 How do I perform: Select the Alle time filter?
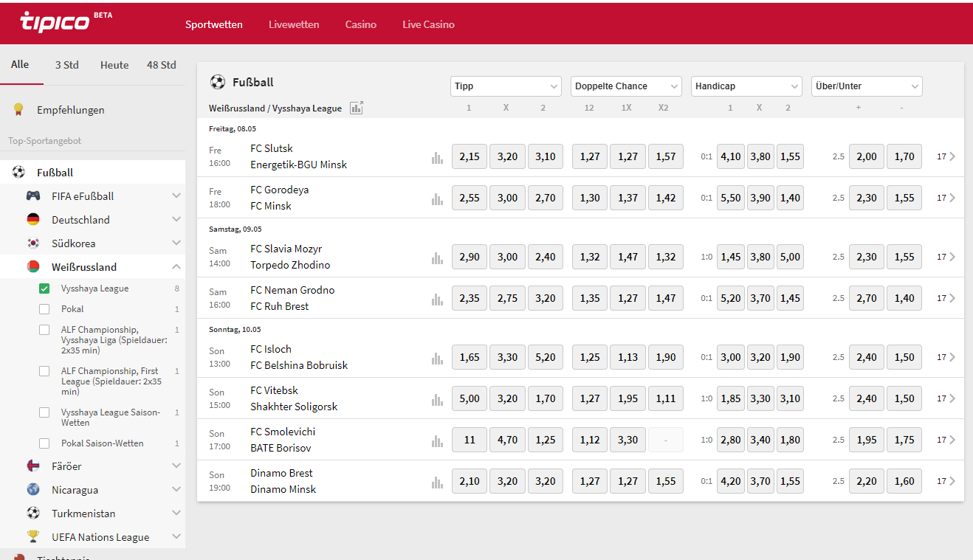[20, 64]
